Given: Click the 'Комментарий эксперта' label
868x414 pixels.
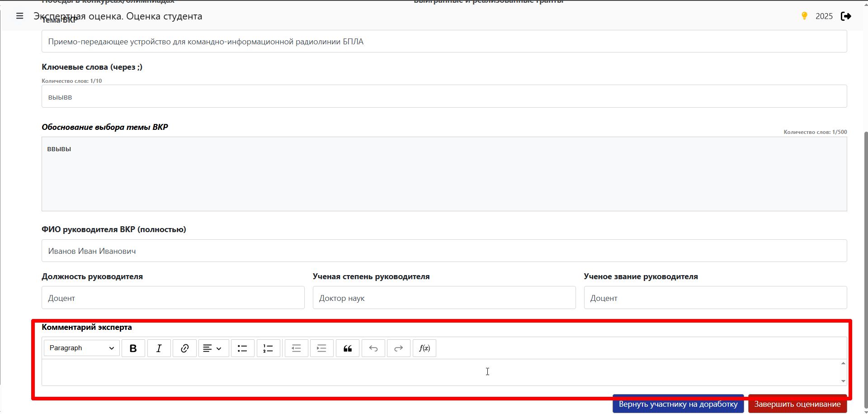Looking at the screenshot, I should pyautogui.click(x=87, y=327).
